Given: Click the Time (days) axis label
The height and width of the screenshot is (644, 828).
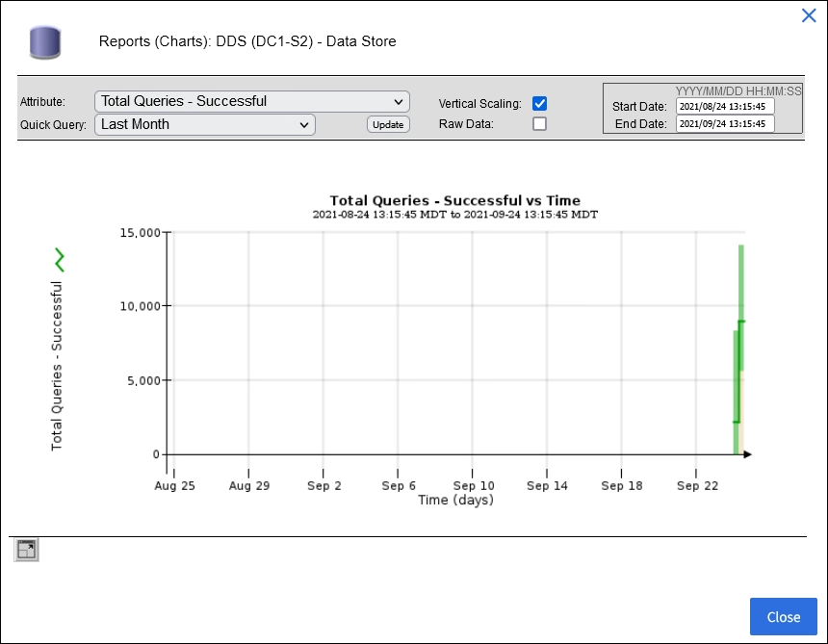Looking at the screenshot, I should click(x=455, y=500).
